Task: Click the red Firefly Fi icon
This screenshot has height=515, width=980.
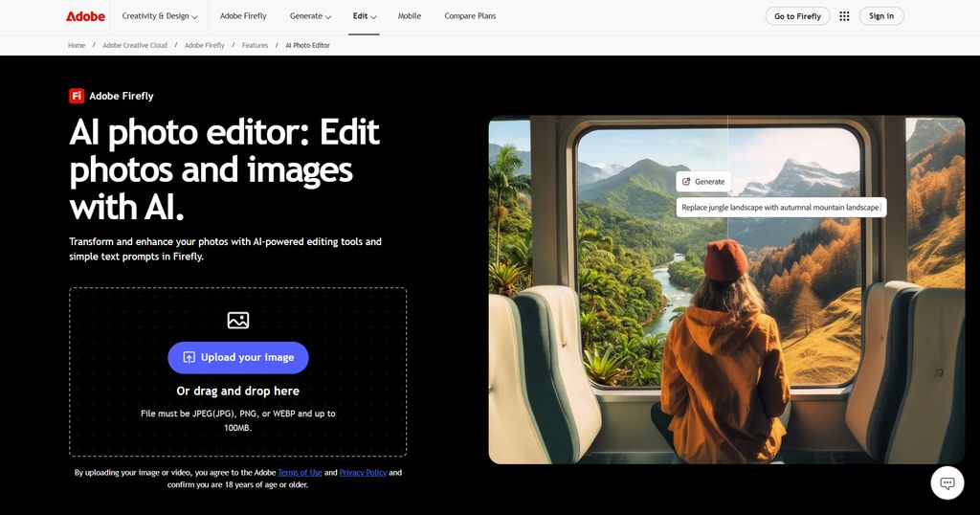Action: (77, 96)
